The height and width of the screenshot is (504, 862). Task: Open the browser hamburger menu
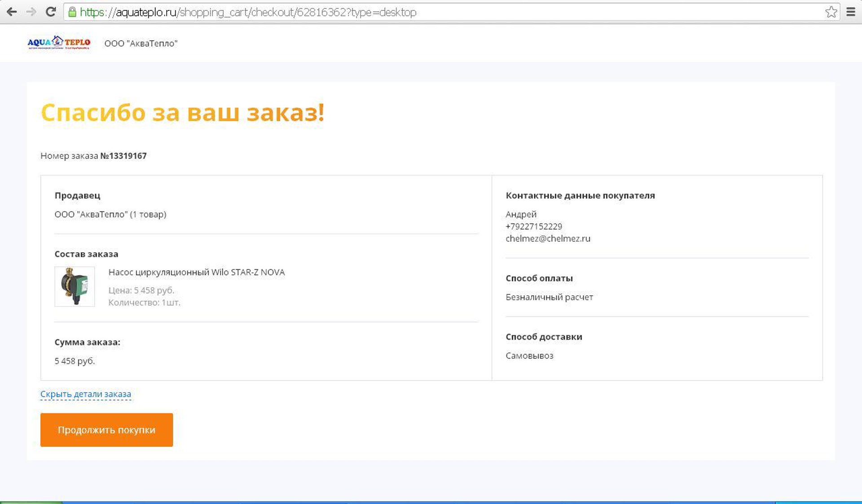tap(851, 12)
